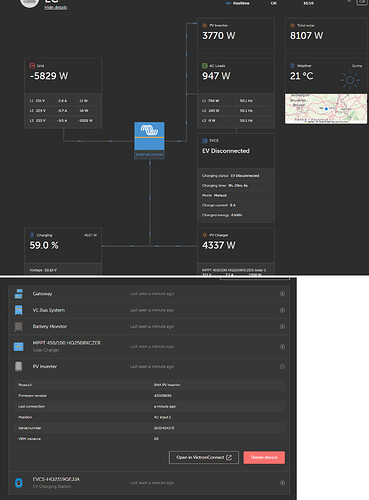369x500 pixels.
Task: Expand the Battery Monitor device row
Action: [282, 327]
